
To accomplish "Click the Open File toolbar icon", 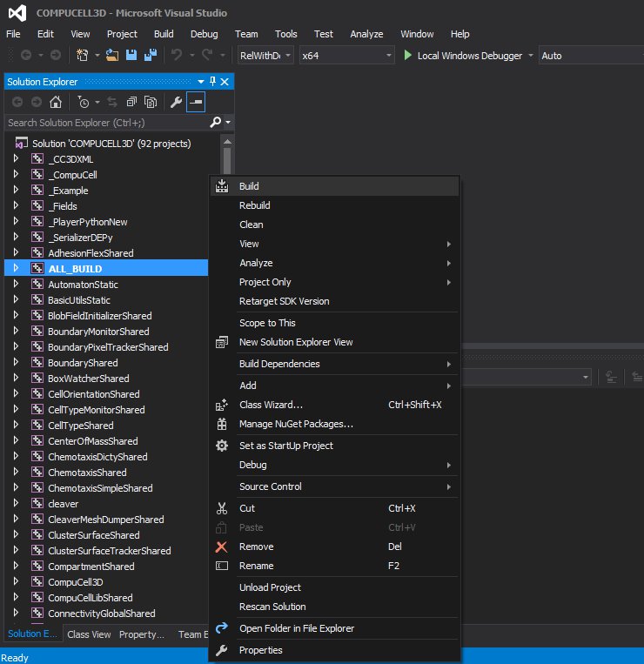I will click(x=112, y=56).
